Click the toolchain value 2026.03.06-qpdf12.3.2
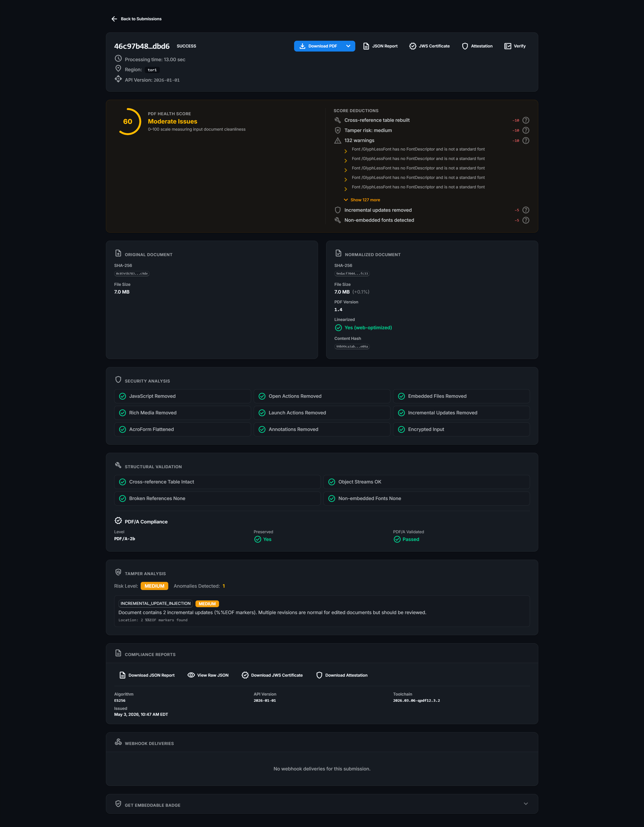 (416, 701)
